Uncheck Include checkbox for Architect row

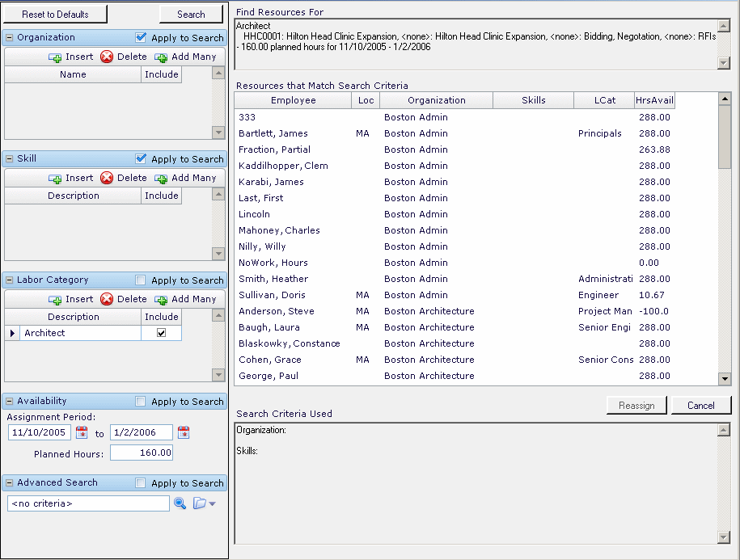pos(161,333)
